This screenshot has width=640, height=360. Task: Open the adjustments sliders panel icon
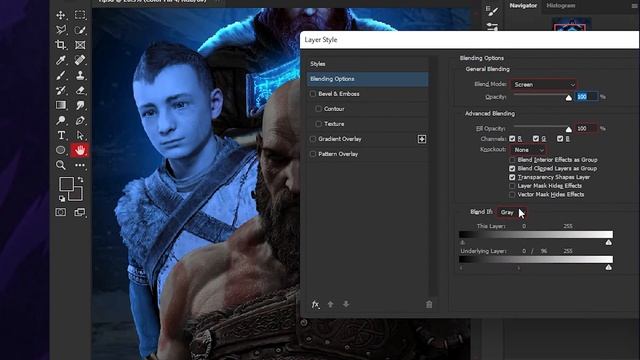tap(493, 27)
